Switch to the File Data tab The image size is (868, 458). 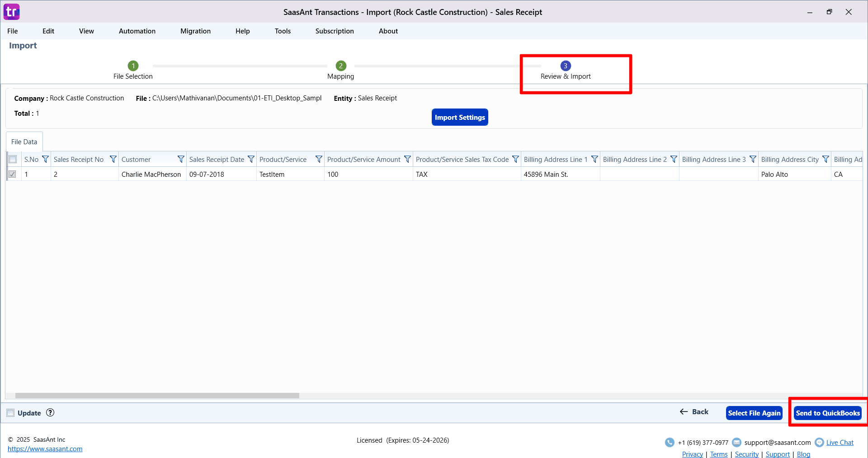(24, 142)
